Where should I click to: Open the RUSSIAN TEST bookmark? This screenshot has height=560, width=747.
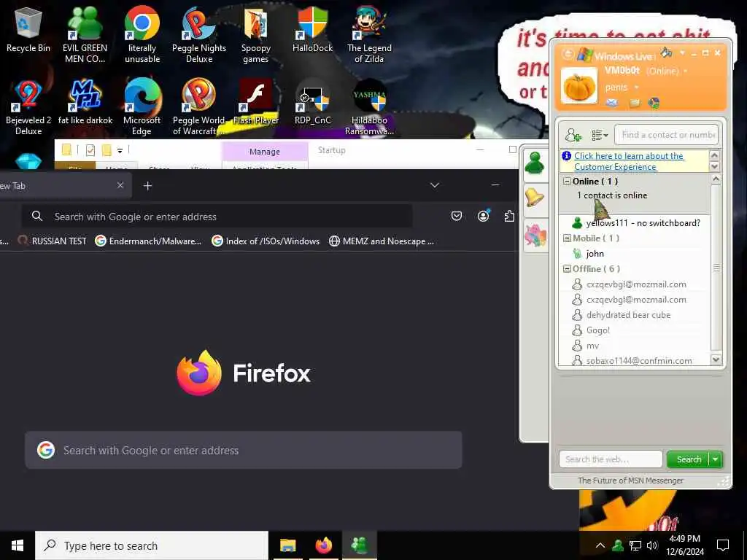tap(52, 241)
